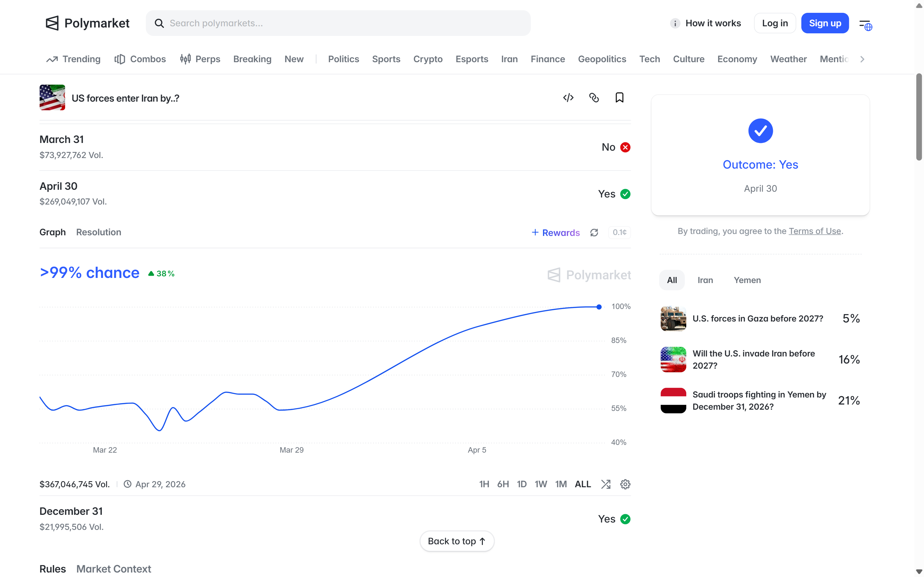This screenshot has width=924, height=577.
Task: Select the 1D chart time range
Action: [x=522, y=484]
